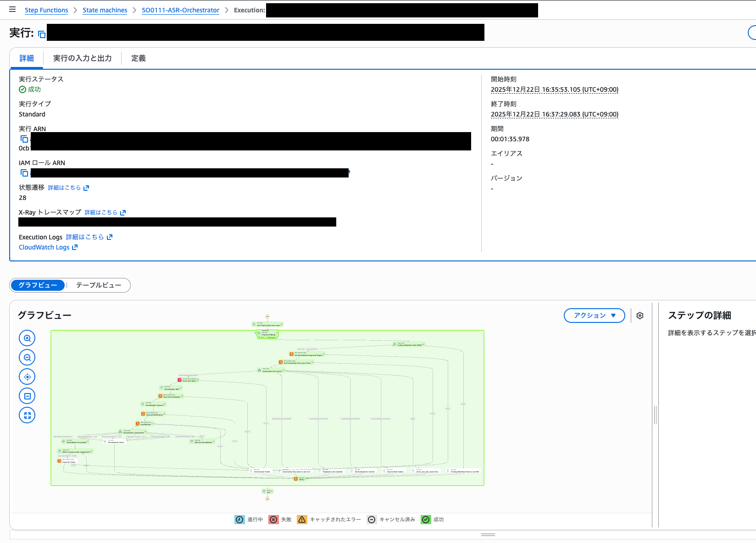Select Playbook is not enabled step
Screen dimensions: 756x543
[331, 471]
